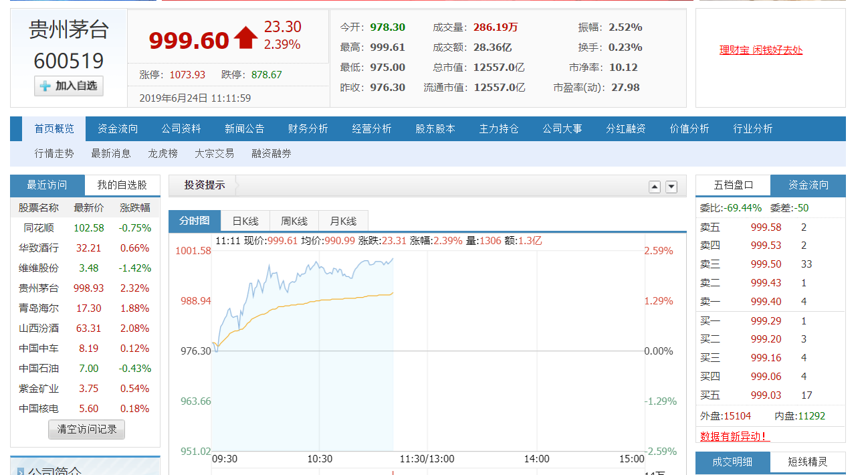The width and height of the screenshot is (868, 475).
Task: Click the 总市值 value 12557.0亿
Action: click(x=500, y=68)
